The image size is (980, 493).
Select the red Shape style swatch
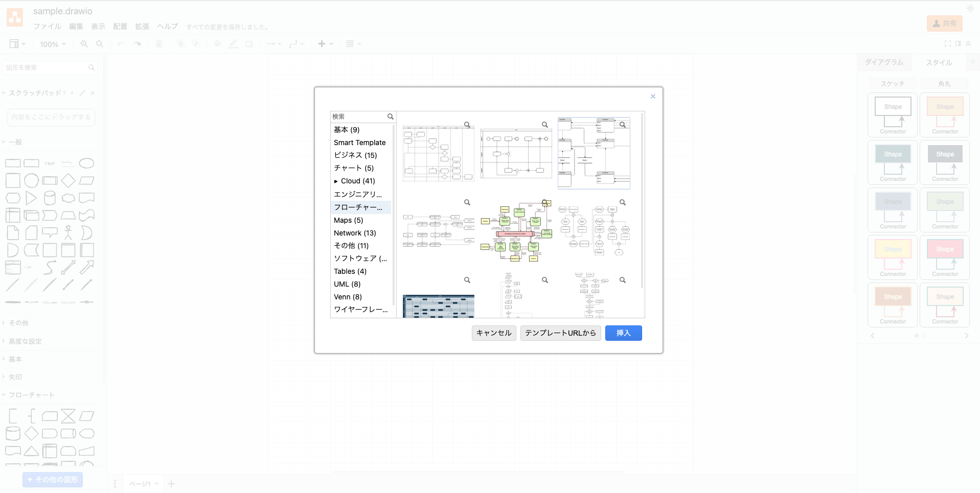pyautogui.click(x=945, y=249)
